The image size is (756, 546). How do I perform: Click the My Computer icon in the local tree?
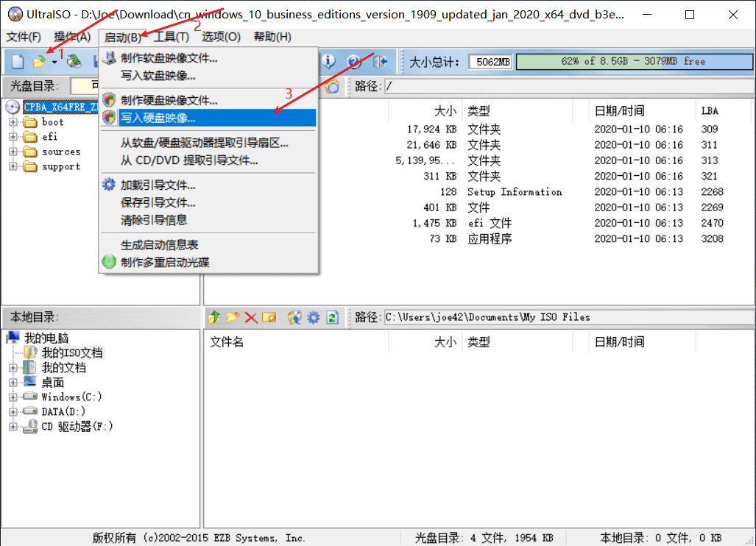tap(13, 337)
